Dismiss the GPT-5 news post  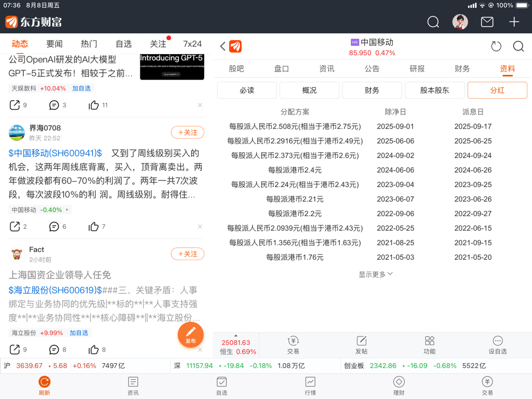[200, 105]
